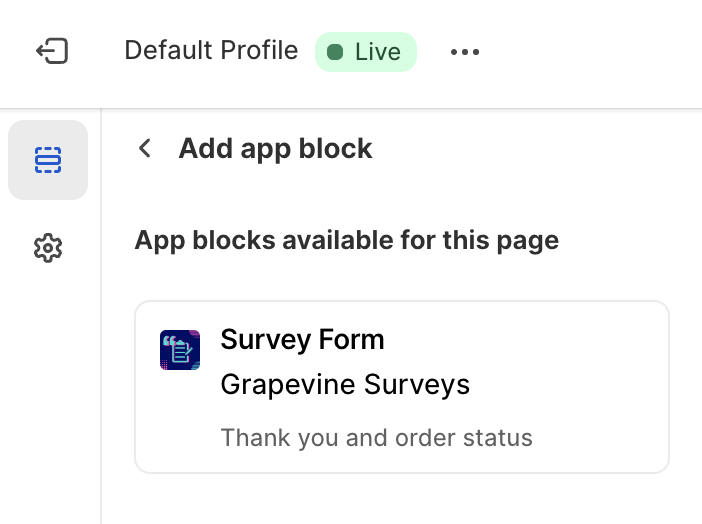Click the Grapevine Surveys app name
702x524 pixels.
tap(345, 384)
